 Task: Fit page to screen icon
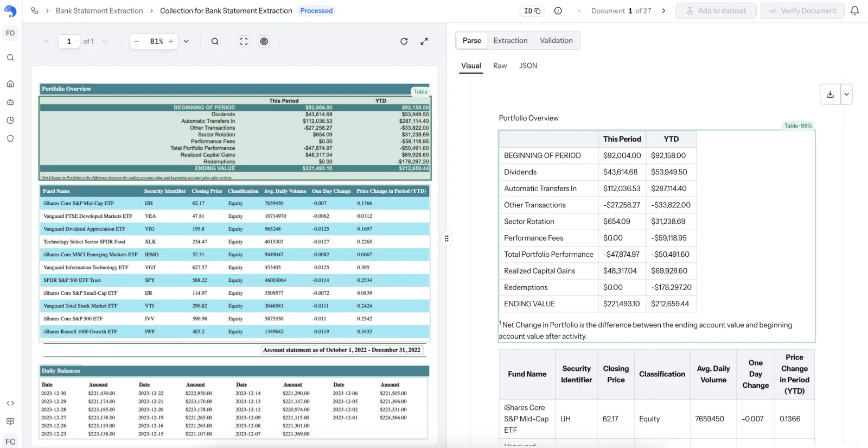pos(244,41)
